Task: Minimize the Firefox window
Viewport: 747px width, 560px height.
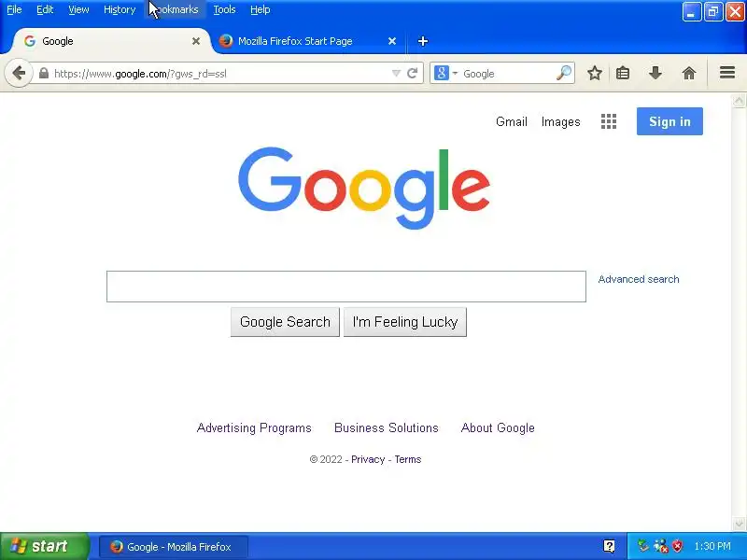Action: [x=692, y=12]
